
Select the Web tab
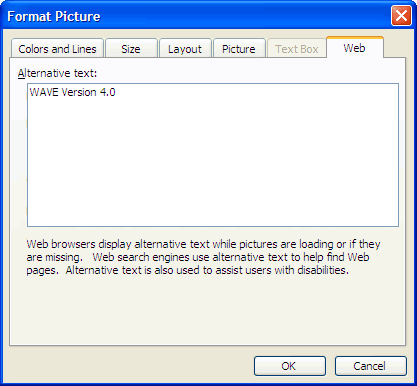[x=355, y=48]
